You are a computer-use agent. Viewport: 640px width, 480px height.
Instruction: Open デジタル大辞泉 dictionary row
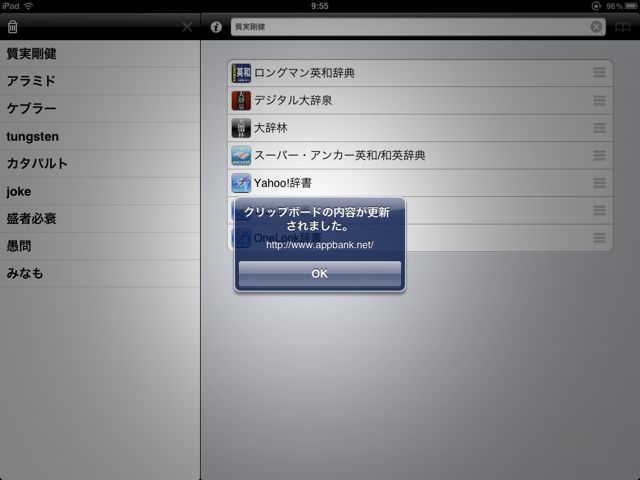(x=420, y=100)
